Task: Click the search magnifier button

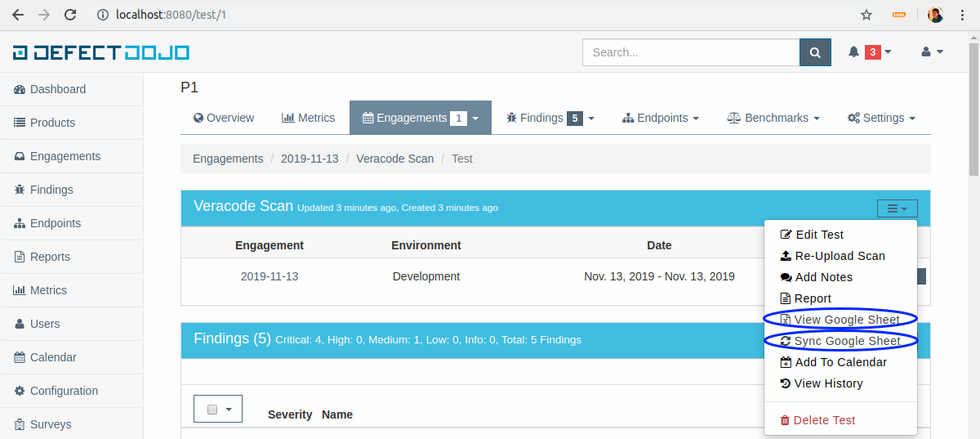Action: (x=814, y=52)
